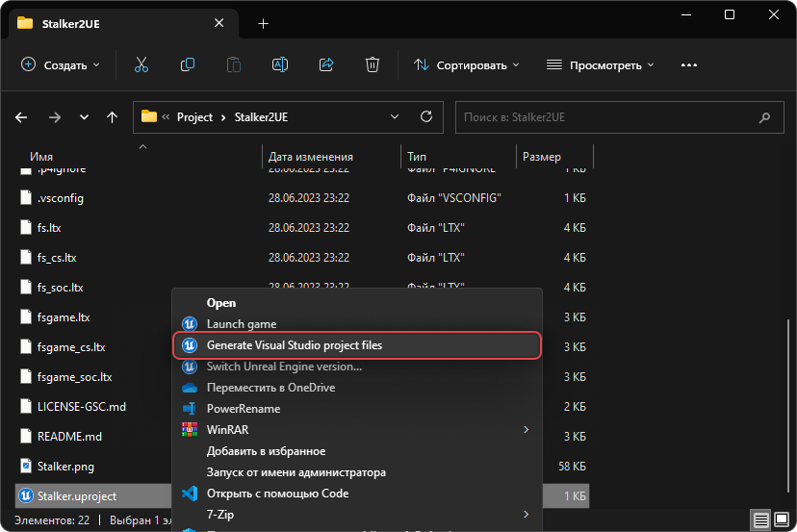Image resolution: width=797 pixels, height=532 pixels.
Task: Choose Добавить в избранное
Action: pos(357,451)
